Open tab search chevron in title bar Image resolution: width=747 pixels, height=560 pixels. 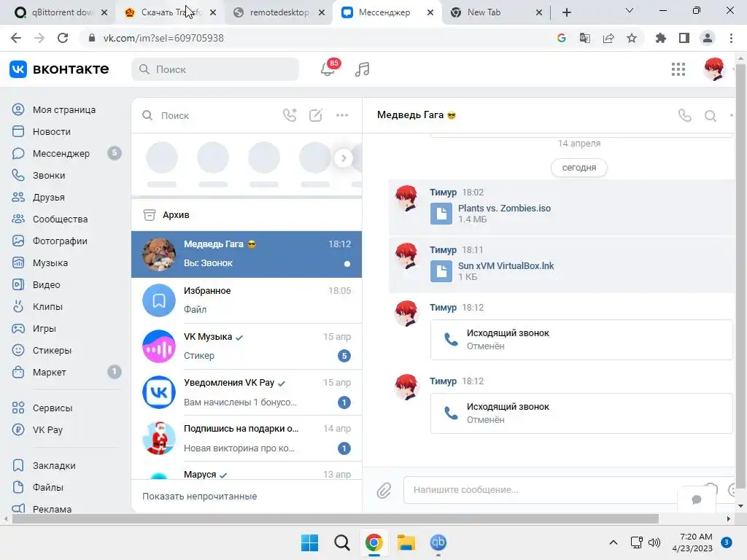tap(630, 10)
